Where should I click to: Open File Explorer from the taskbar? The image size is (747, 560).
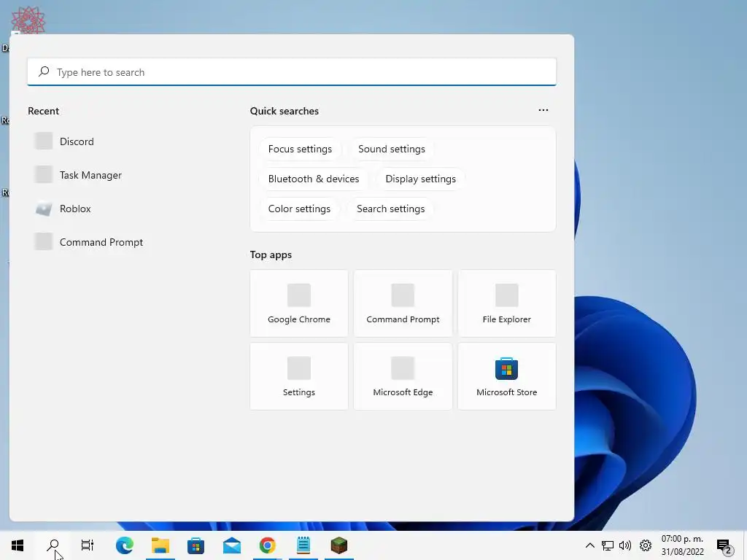pyautogui.click(x=160, y=545)
